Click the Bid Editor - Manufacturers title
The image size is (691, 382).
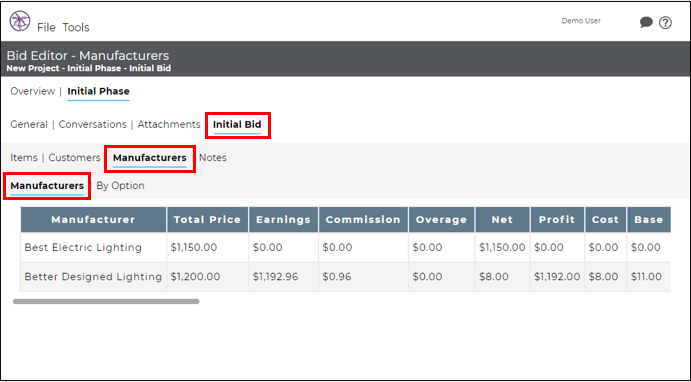(x=88, y=56)
